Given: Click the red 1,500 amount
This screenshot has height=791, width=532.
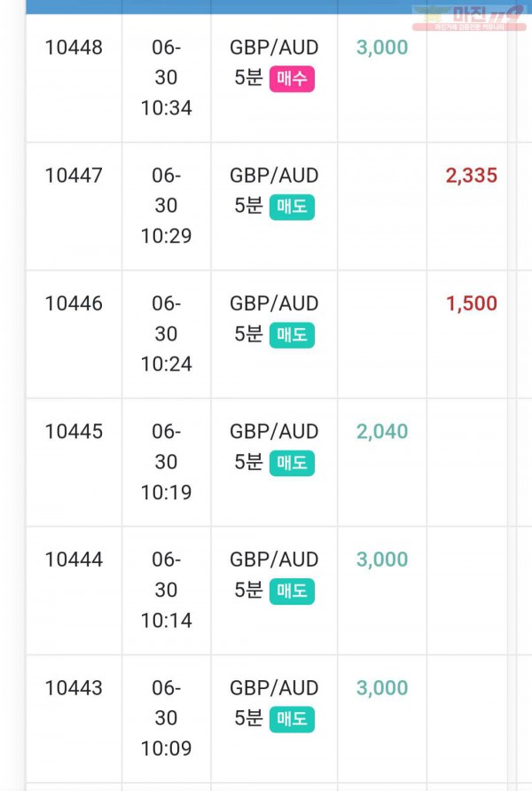Looking at the screenshot, I should click(x=472, y=303).
